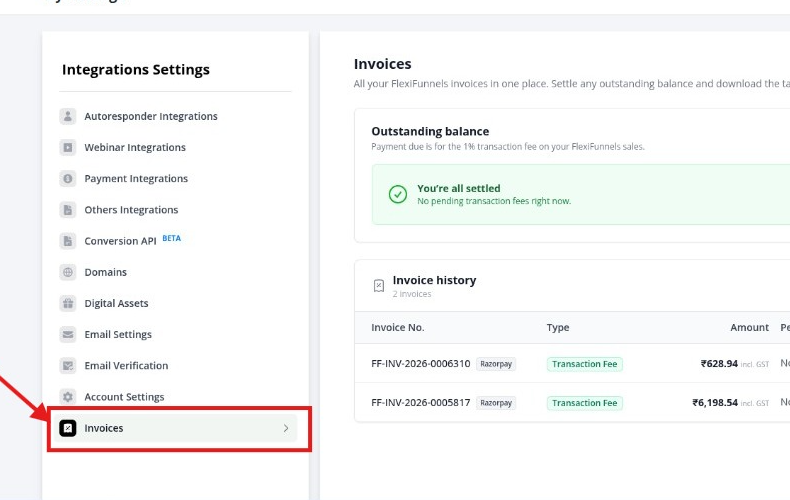Viewport: 790px width, 500px height.
Task: Click the Invoice history heading
Action: 434,280
